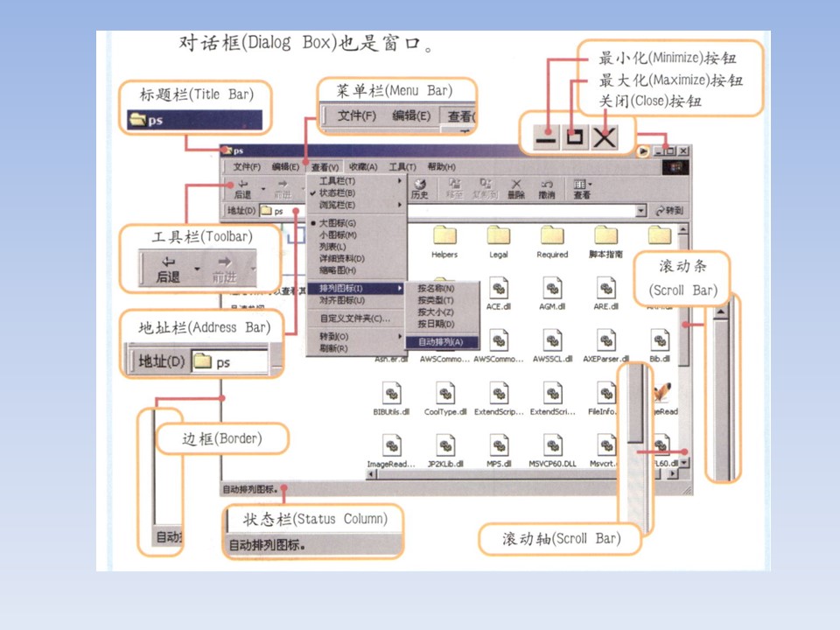Select the ExtendScri... file icon
Screen dimensions: 840x630
(552, 394)
